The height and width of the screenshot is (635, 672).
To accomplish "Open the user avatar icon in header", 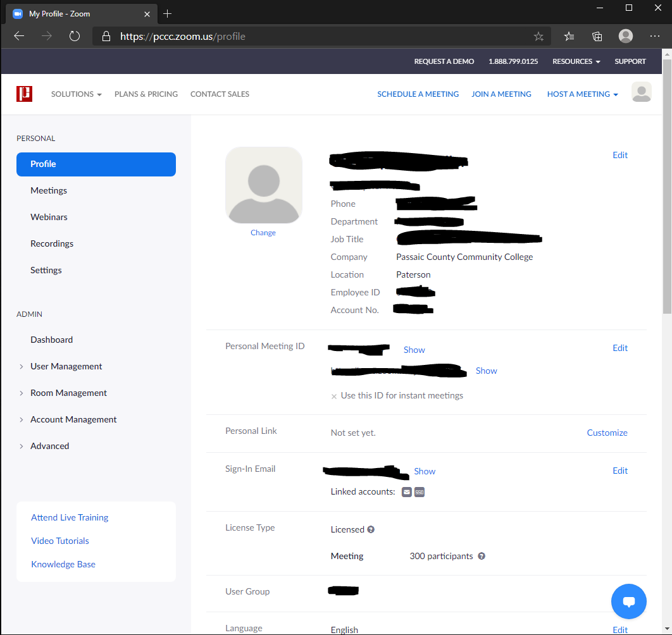I will point(641,92).
